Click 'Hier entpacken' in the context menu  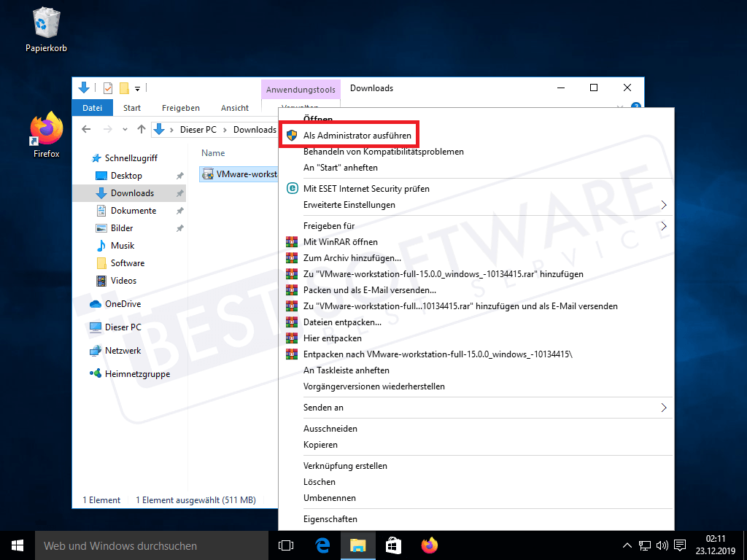click(332, 338)
